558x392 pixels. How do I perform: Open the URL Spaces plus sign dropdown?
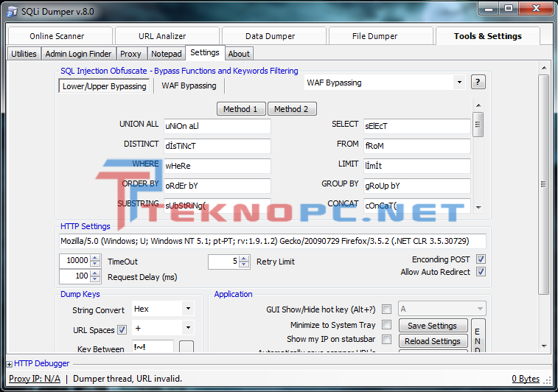pyautogui.click(x=188, y=328)
